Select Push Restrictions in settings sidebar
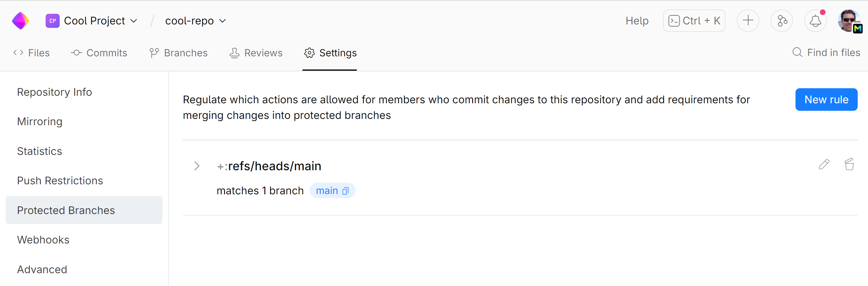 tap(60, 181)
